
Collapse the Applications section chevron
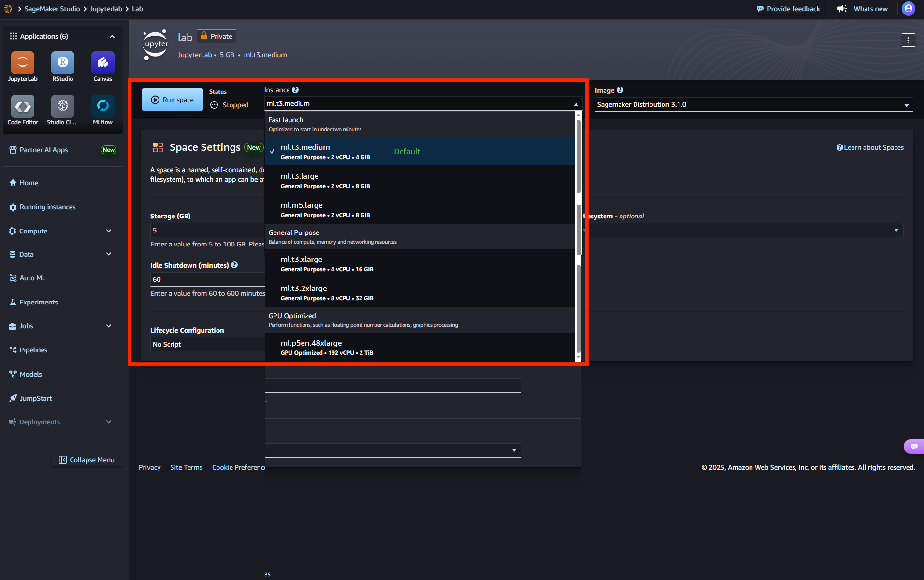click(112, 37)
